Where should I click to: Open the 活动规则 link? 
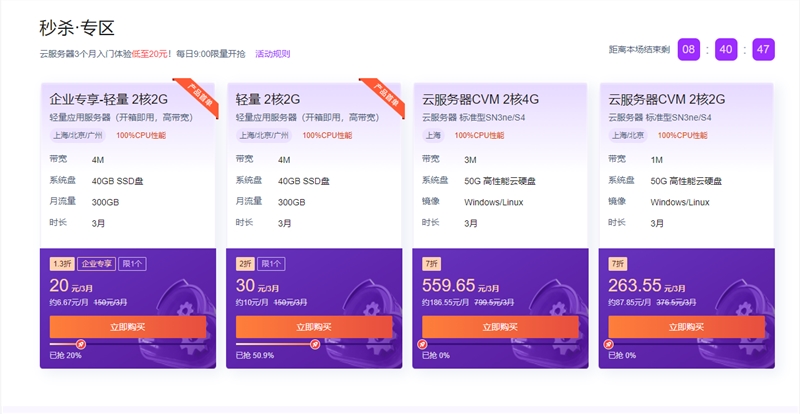(272, 54)
